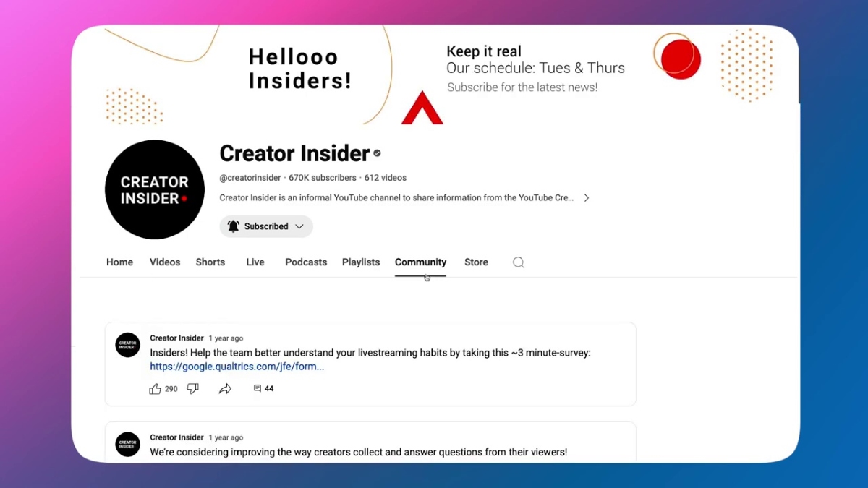
Task: Click avatar on the viewer questions post
Action: tap(127, 444)
